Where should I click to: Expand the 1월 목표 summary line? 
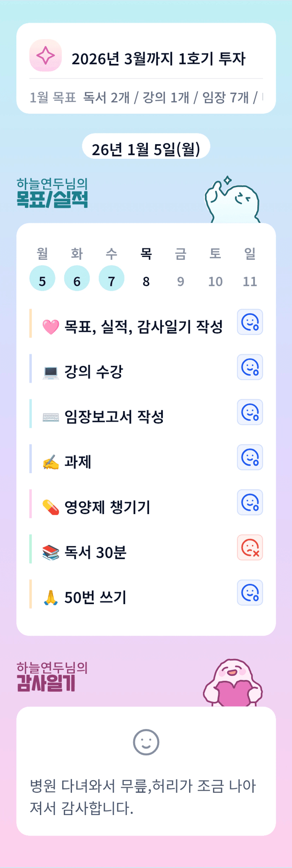[146, 97]
